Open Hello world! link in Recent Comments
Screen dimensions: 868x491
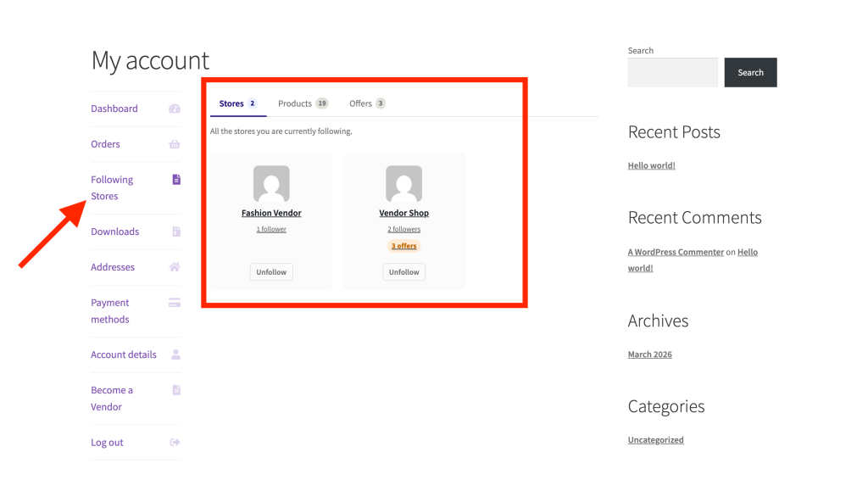point(693,260)
